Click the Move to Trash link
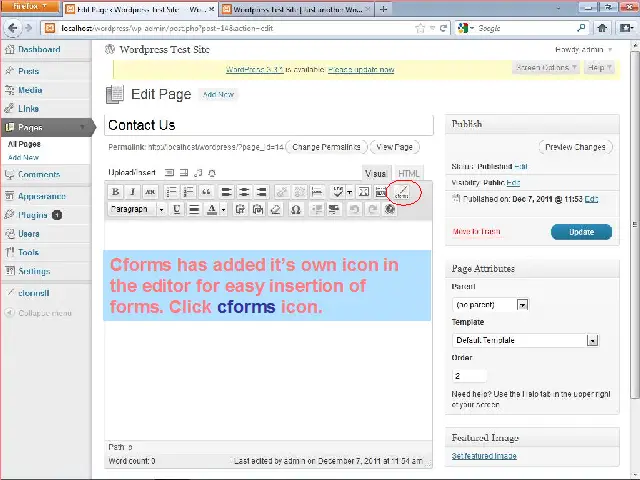Image resolution: width=640 pixels, height=480 pixels. point(476,232)
